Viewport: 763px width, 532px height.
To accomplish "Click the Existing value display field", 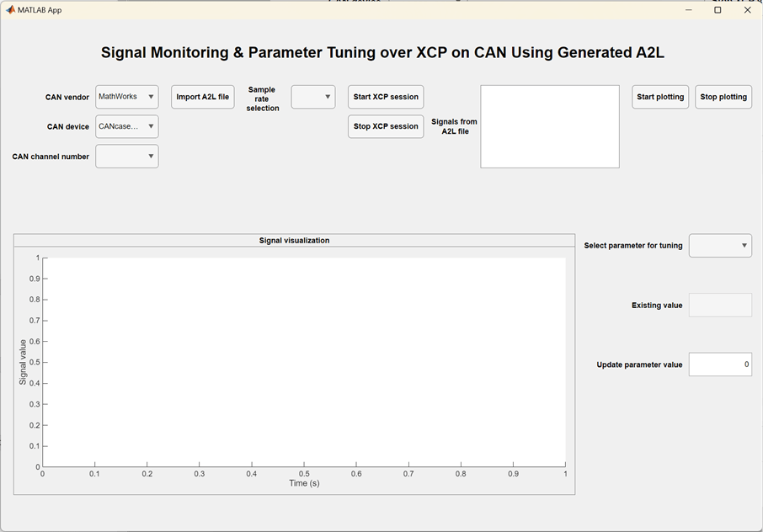I will coord(720,305).
